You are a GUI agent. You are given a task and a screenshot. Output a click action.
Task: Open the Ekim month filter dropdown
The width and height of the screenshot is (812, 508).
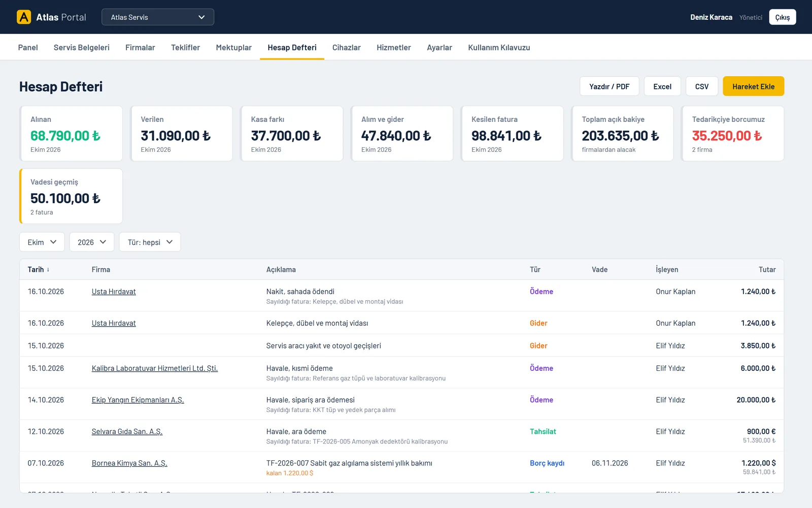(42, 242)
